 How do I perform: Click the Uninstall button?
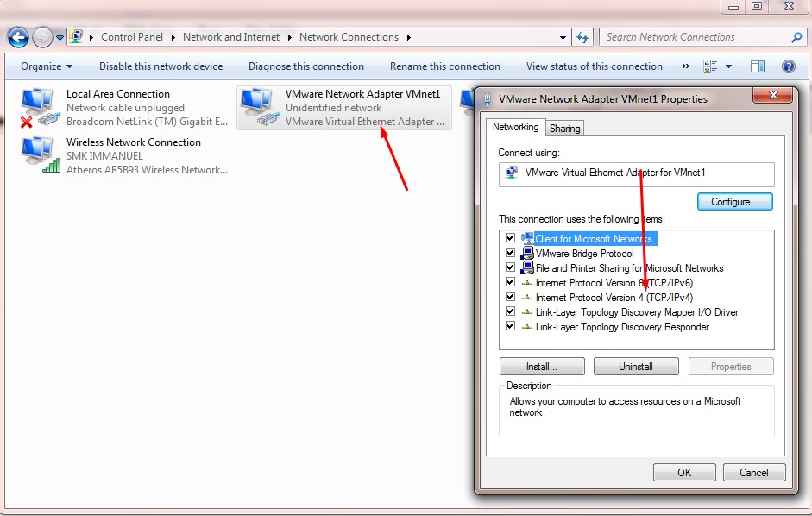(x=636, y=366)
